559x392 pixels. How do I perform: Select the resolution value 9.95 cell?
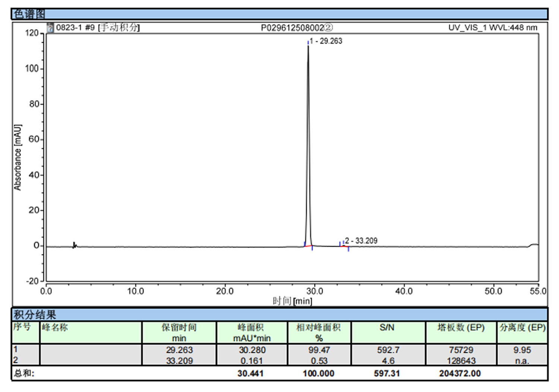[522, 350]
